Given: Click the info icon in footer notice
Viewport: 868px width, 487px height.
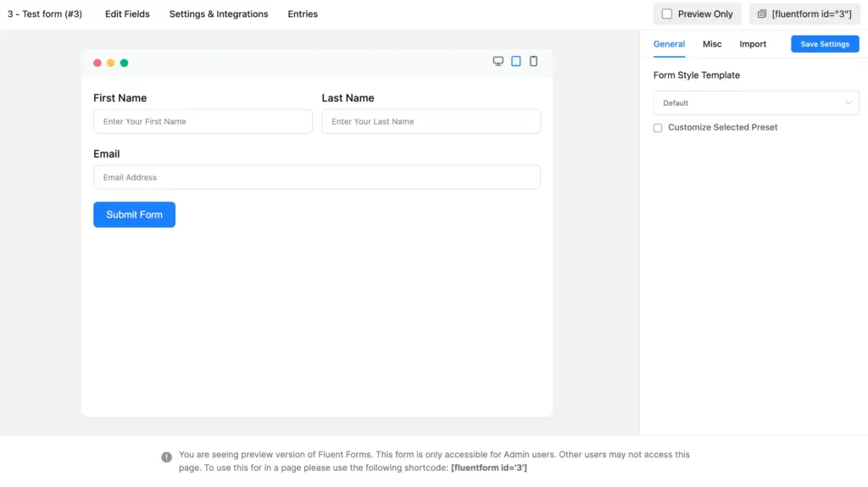Looking at the screenshot, I should [x=166, y=457].
